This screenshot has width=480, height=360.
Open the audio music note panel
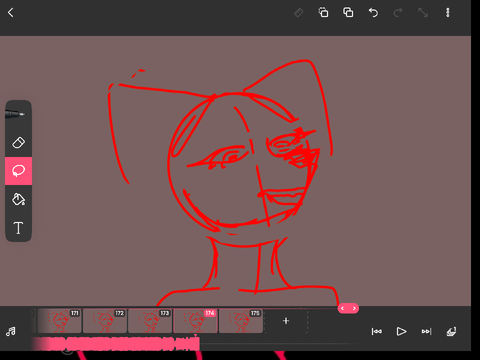[x=11, y=331]
